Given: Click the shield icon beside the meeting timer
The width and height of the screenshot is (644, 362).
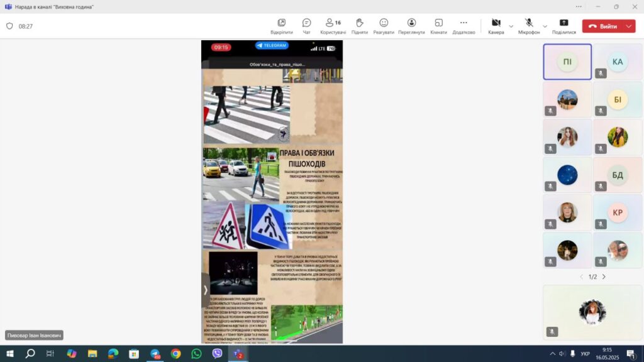Looking at the screenshot, I should tap(9, 26).
